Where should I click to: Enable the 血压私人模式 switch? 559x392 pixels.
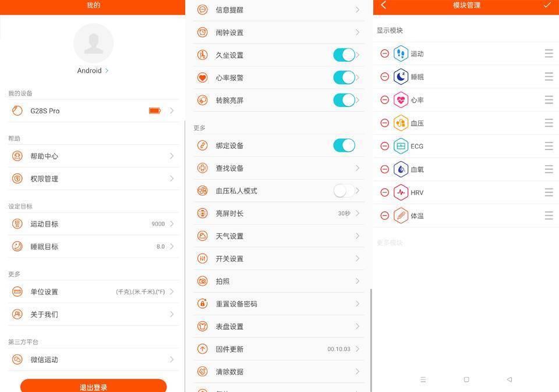click(x=344, y=191)
